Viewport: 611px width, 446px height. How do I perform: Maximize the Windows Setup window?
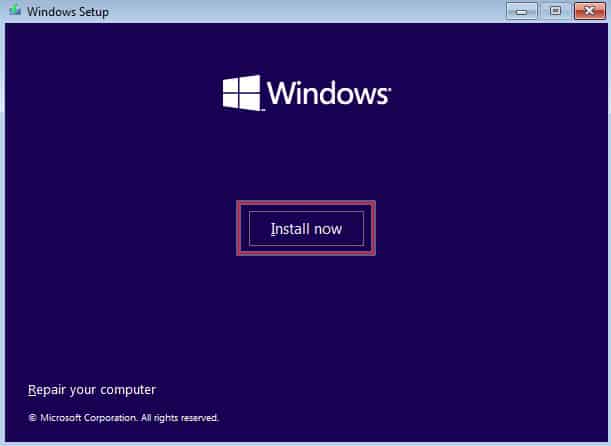pos(555,11)
